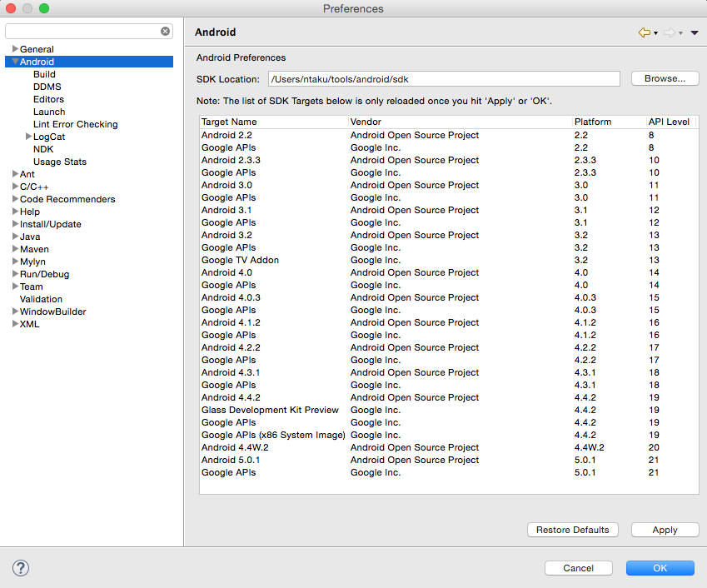The width and height of the screenshot is (707, 588).
Task: Select the Launch preference page
Action: tap(48, 112)
